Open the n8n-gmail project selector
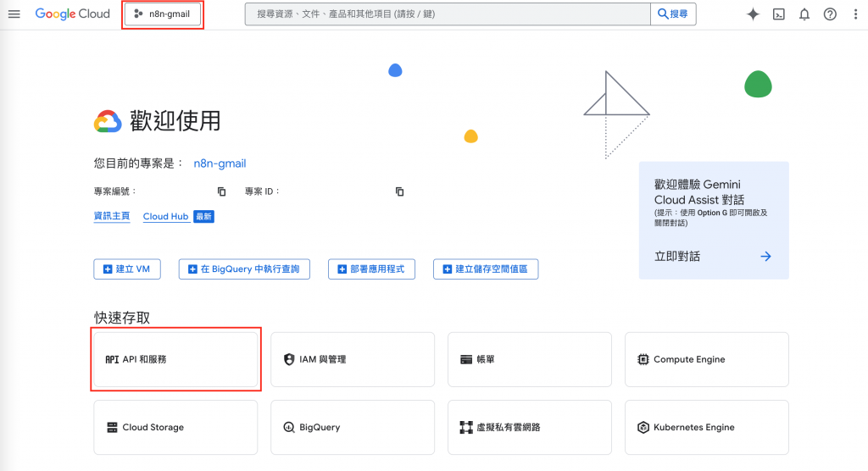 coord(163,14)
